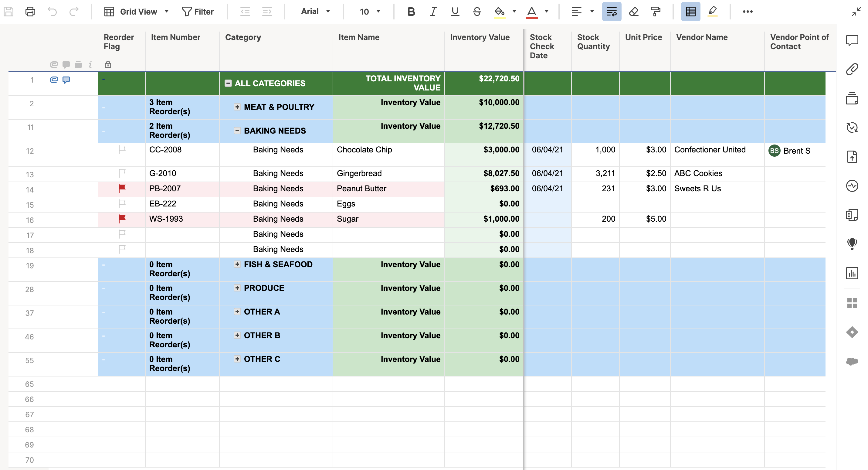The height and width of the screenshot is (470, 868).
Task: Click the Clear Formatting eraser icon
Action: pos(633,12)
